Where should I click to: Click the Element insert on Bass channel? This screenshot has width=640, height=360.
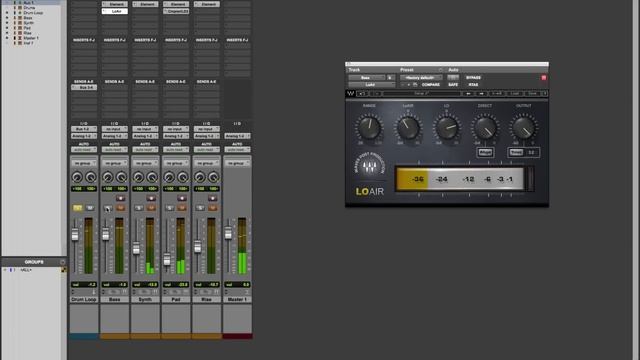coord(115,4)
